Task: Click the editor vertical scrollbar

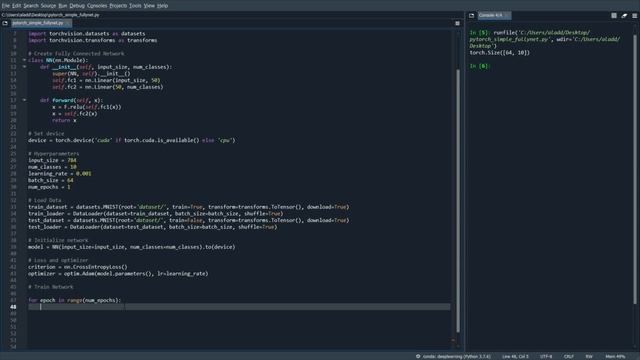Action: [458, 200]
